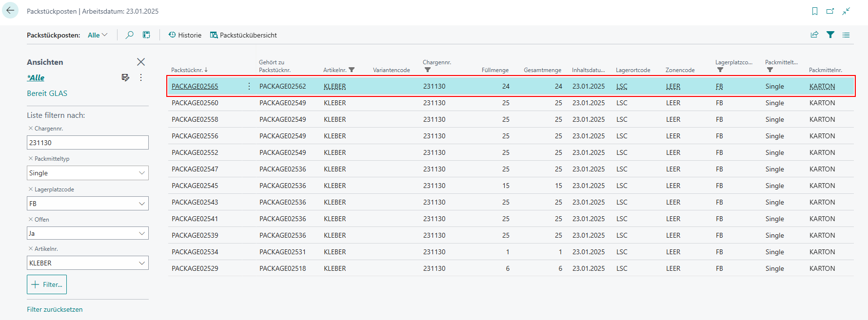Image resolution: width=868 pixels, height=320 pixels.
Task: Close the Ansichten panel
Action: point(141,62)
